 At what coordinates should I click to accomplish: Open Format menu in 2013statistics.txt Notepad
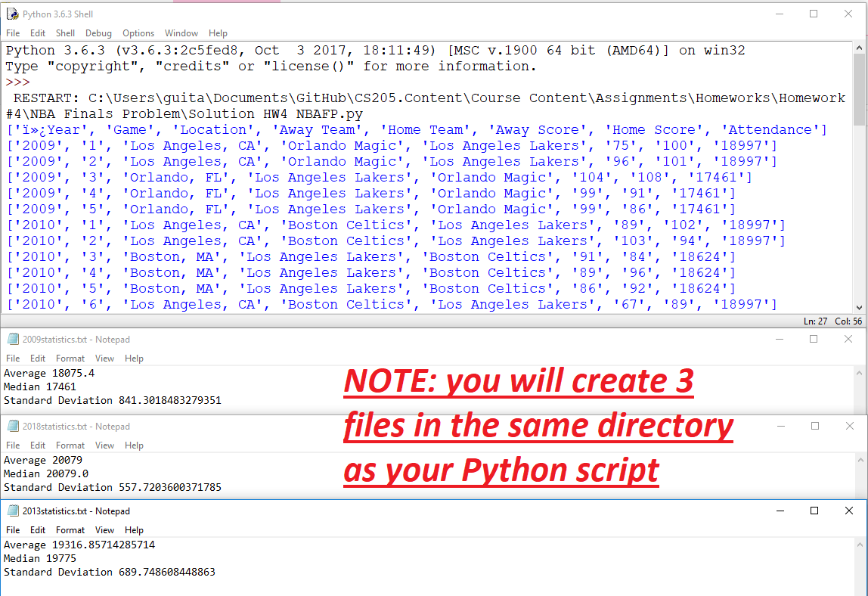tap(70, 530)
